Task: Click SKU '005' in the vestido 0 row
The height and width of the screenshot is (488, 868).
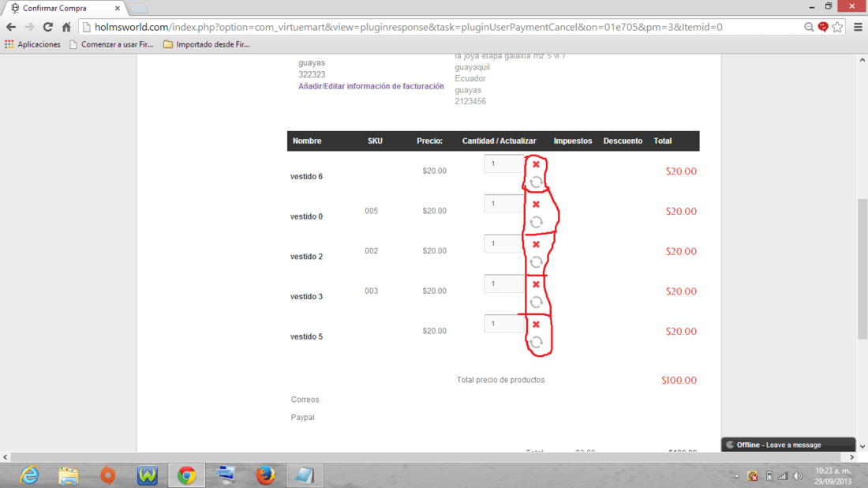Action: (x=371, y=211)
